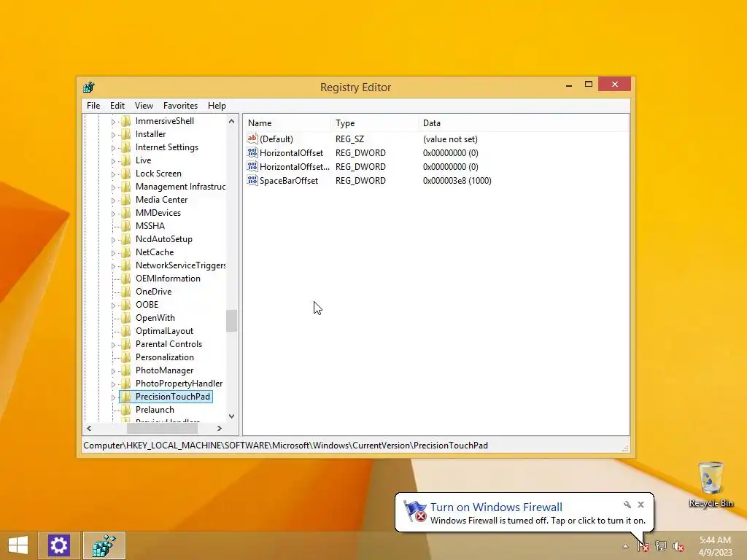Select the Personalization folder icon
This screenshot has width=747, height=560.
126,357
